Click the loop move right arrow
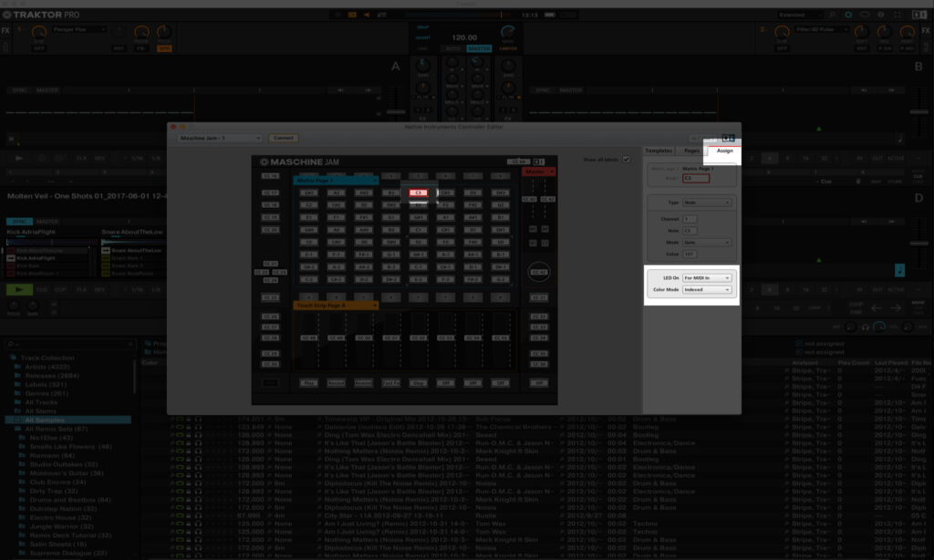 (x=896, y=308)
